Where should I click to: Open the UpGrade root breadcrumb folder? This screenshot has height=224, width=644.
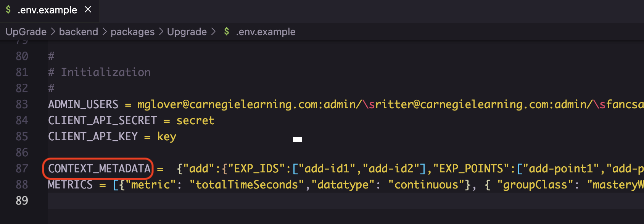[x=26, y=32]
